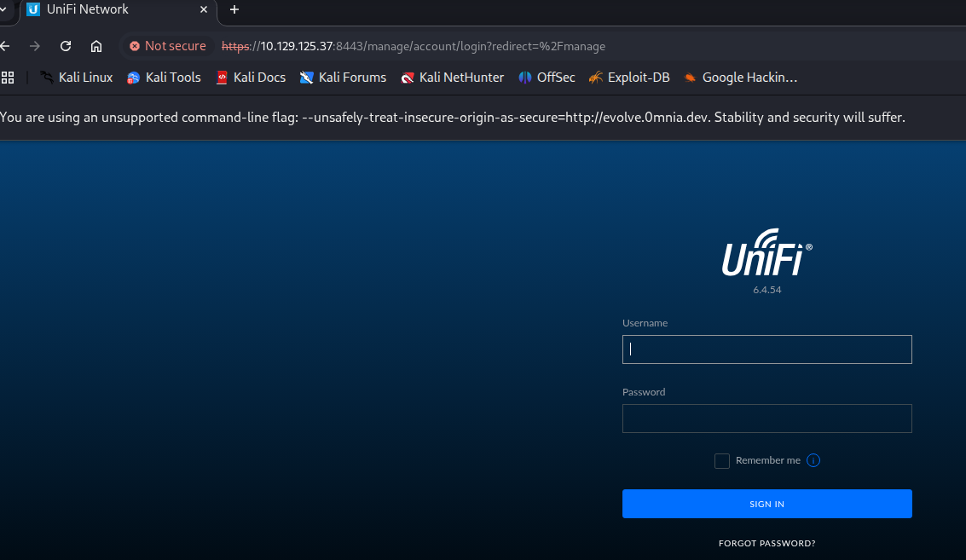Focus the Password input field
This screenshot has height=560, width=966.
[767, 419]
